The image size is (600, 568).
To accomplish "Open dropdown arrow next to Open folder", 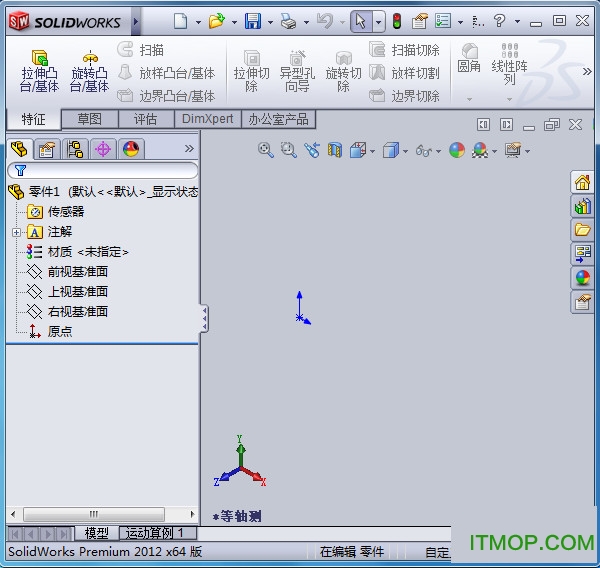I will pyautogui.click(x=234, y=22).
